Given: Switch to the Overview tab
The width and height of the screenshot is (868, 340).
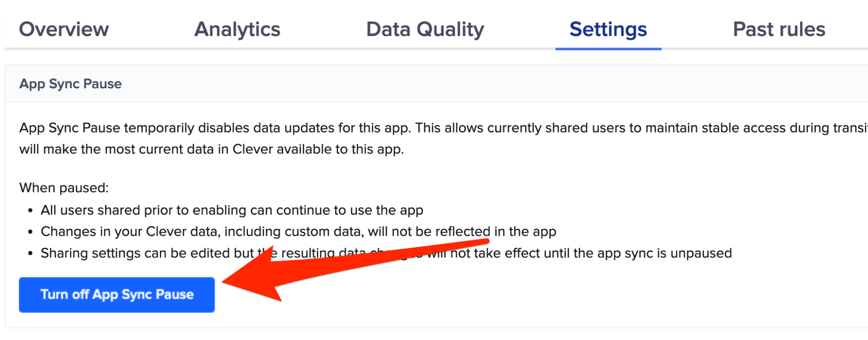Looking at the screenshot, I should [x=64, y=29].
